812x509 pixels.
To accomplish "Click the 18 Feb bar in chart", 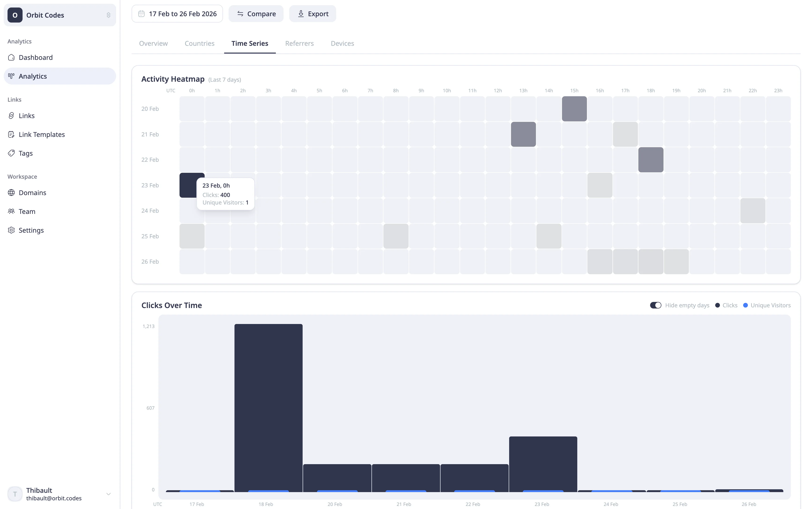I will pos(268,408).
